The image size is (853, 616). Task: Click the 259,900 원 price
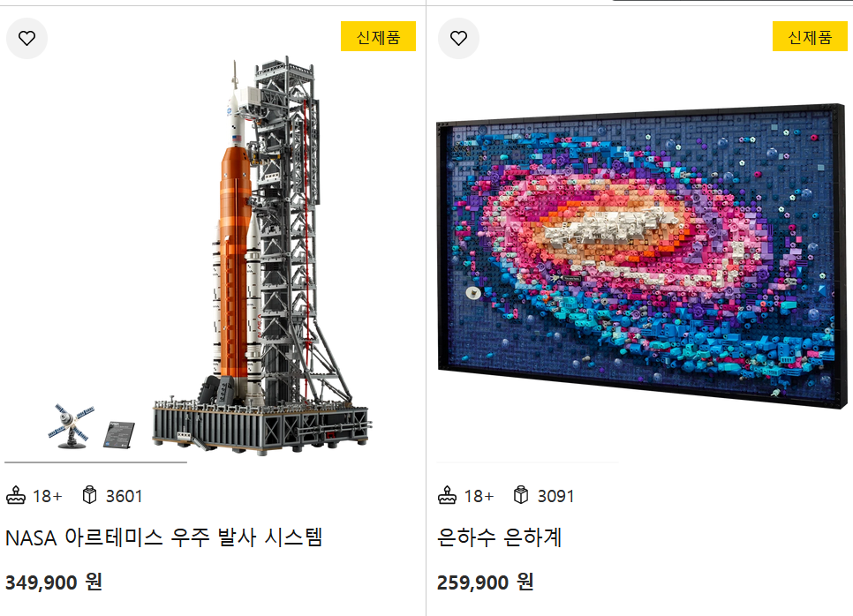pos(485,582)
